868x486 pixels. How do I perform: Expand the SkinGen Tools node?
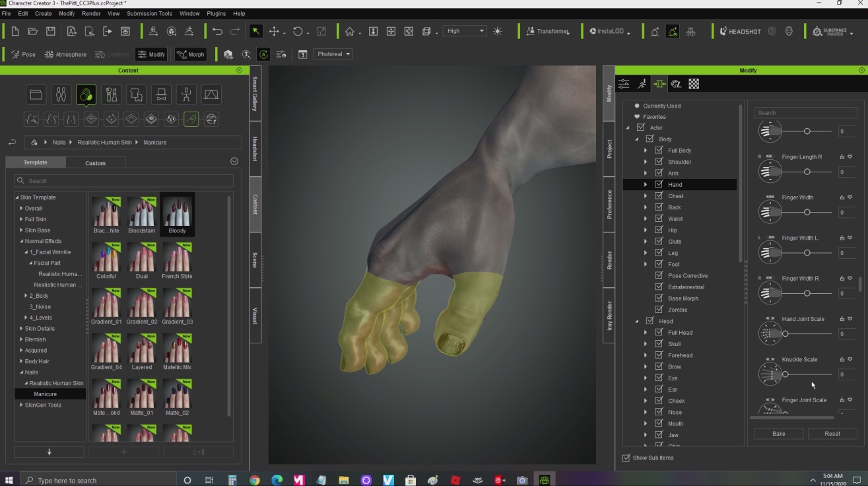coord(21,405)
